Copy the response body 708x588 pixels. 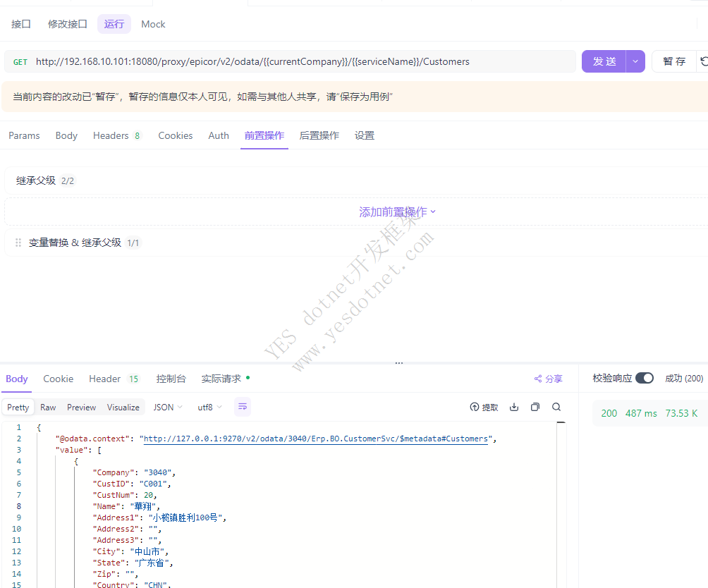tap(535, 407)
